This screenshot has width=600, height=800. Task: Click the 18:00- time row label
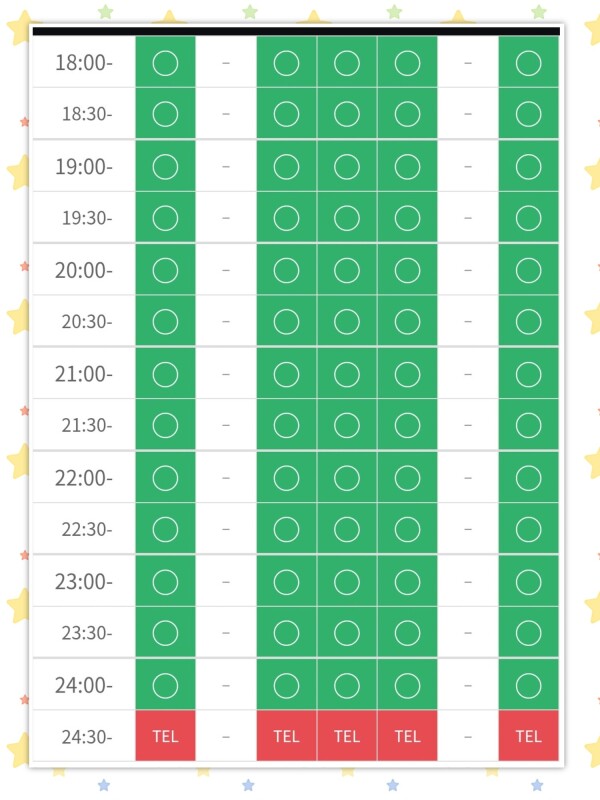point(84,62)
